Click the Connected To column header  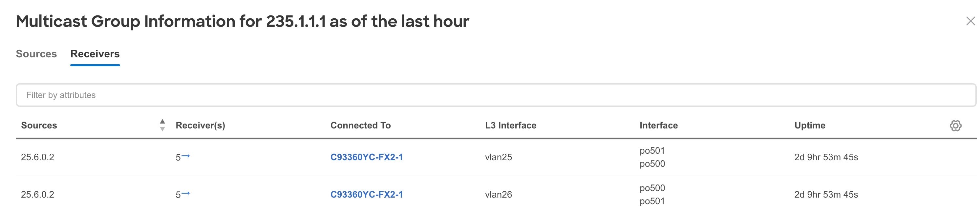pyautogui.click(x=360, y=125)
